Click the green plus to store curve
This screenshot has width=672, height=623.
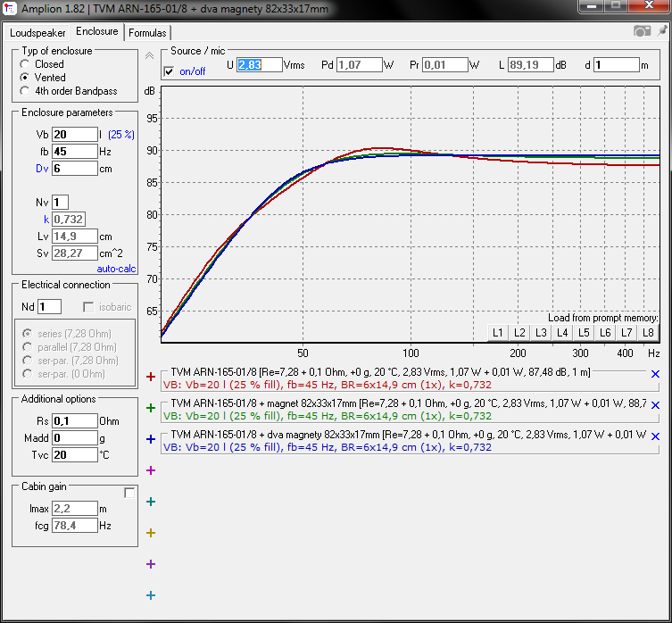[x=151, y=408]
